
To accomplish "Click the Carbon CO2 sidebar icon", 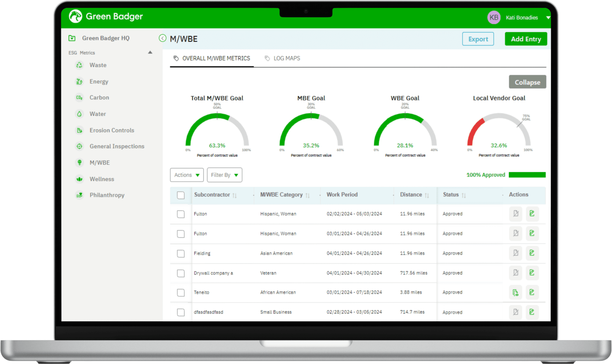I will (79, 98).
